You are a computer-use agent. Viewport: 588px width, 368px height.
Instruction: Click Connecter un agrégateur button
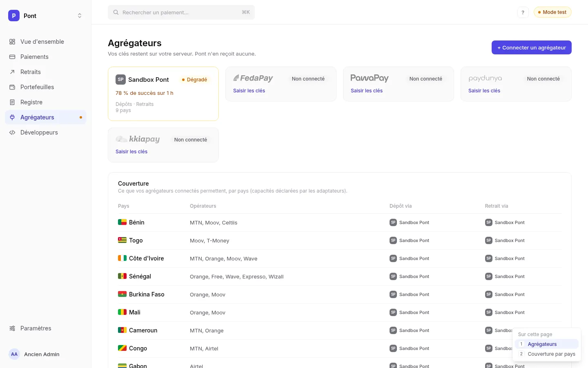[x=532, y=47]
